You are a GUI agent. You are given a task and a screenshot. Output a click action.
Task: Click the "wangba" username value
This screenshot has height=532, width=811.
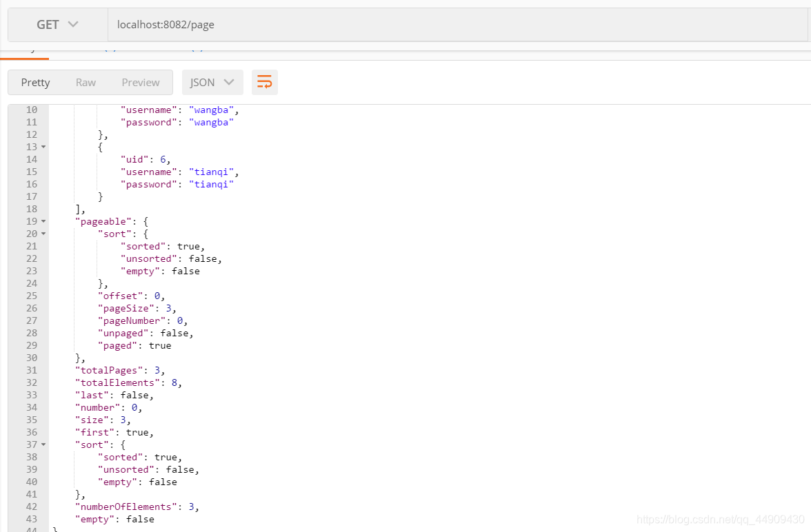[x=211, y=110]
